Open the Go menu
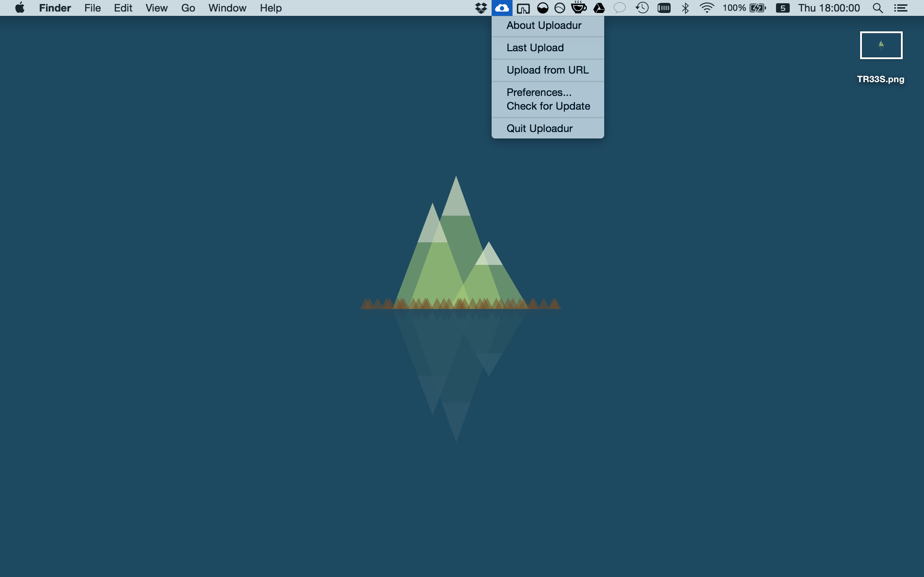This screenshot has width=924, height=577. click(x=188, y=8)
